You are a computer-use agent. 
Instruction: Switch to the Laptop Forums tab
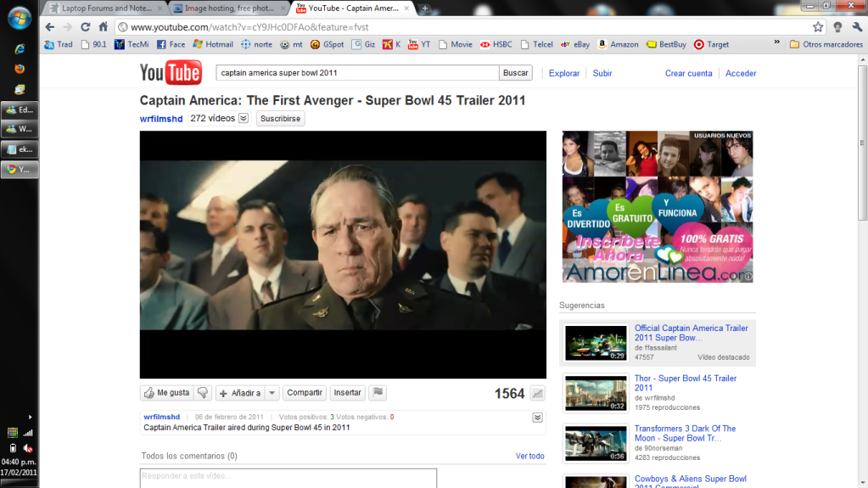(104, 8)
